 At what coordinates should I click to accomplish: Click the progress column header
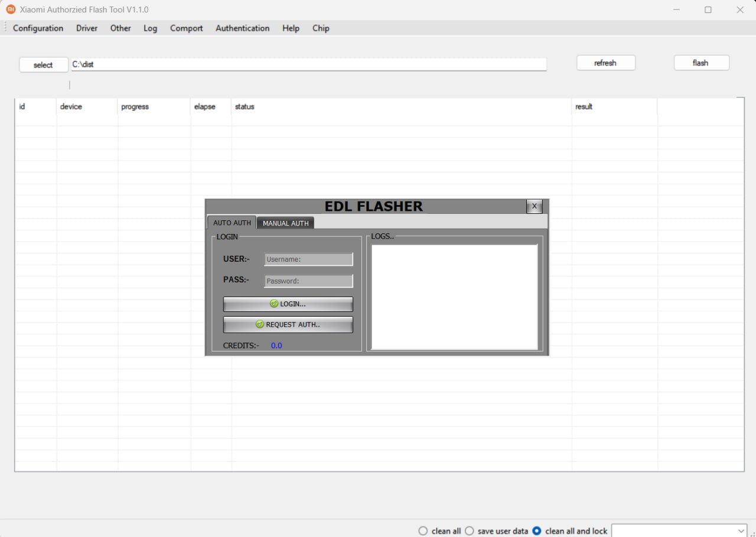click(154, 106)
